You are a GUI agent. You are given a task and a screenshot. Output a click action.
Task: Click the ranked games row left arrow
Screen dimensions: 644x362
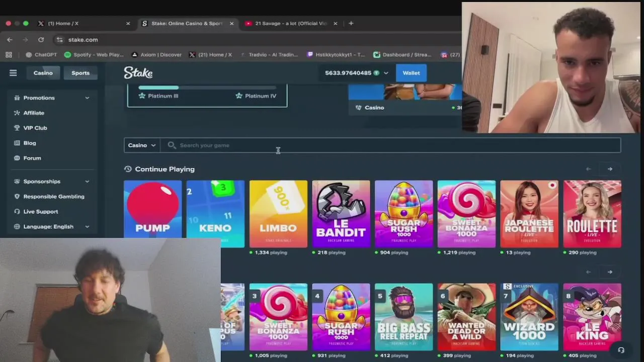pyautogui.click(x=588, y=272)
